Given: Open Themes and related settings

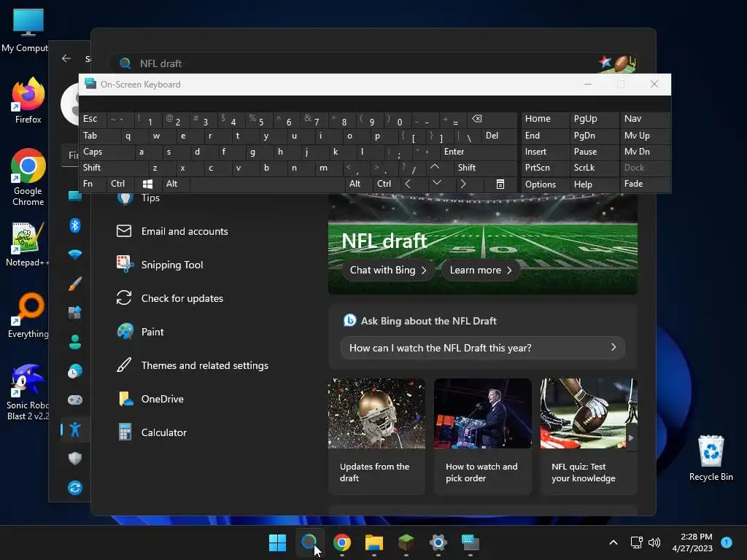Looking at the screenshot, I should [205, 366].
